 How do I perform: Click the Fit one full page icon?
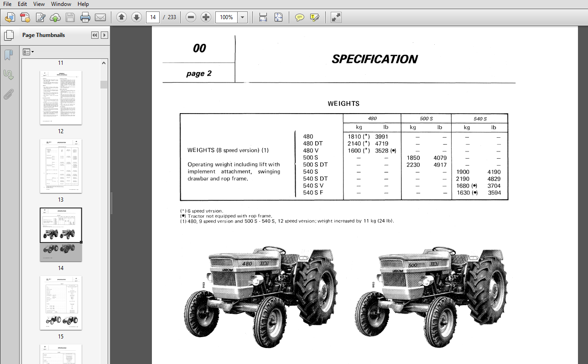(278, 17)
